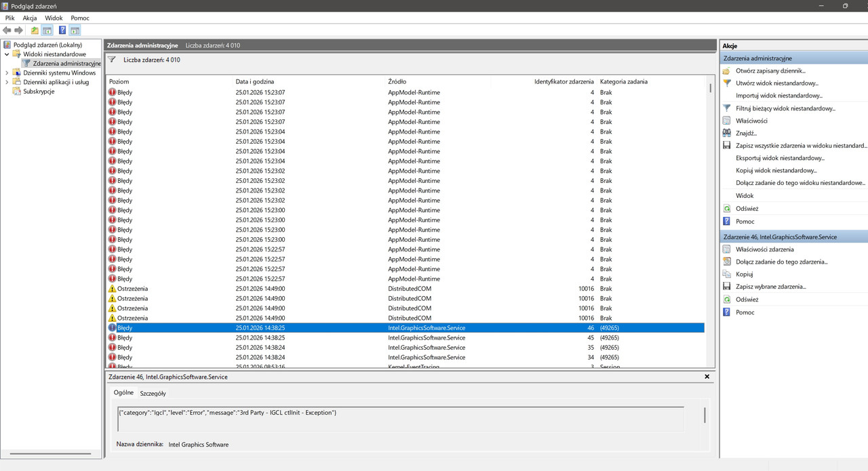Select Podgląd zdarzeń (Lokalny) root node
The width and height of the screenshot is (868, 471).
click(x=47, y=45)
